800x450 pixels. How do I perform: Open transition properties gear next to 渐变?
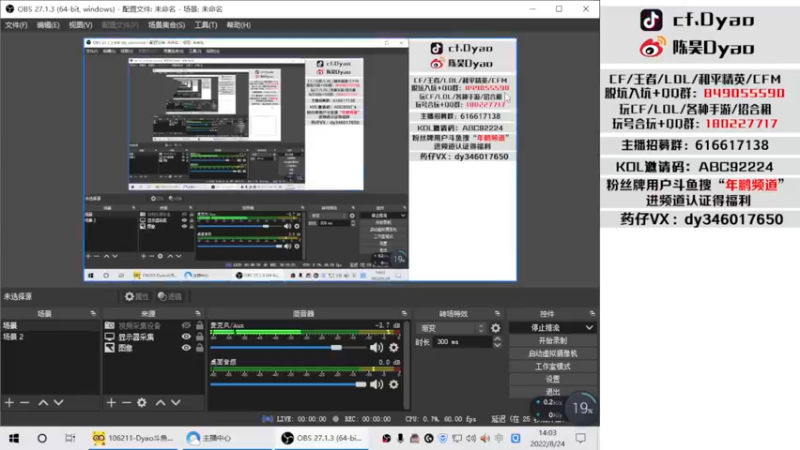[x=495, y=328]
